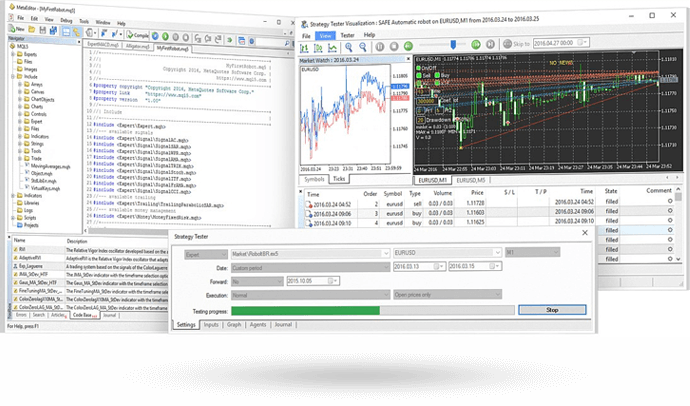Screen dimensions: 690x406
Task: Switch to the Inputs tab in Strategy Tester
Action: tap(211, 325)
